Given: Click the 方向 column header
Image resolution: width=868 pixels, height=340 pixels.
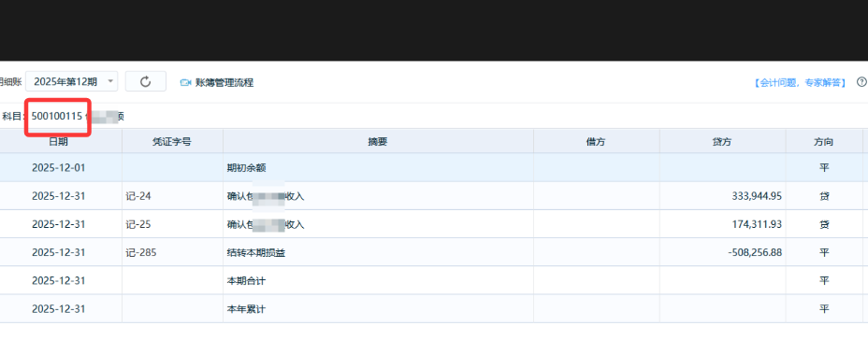Looking at the screenshot, I should (x=824, y=142).
